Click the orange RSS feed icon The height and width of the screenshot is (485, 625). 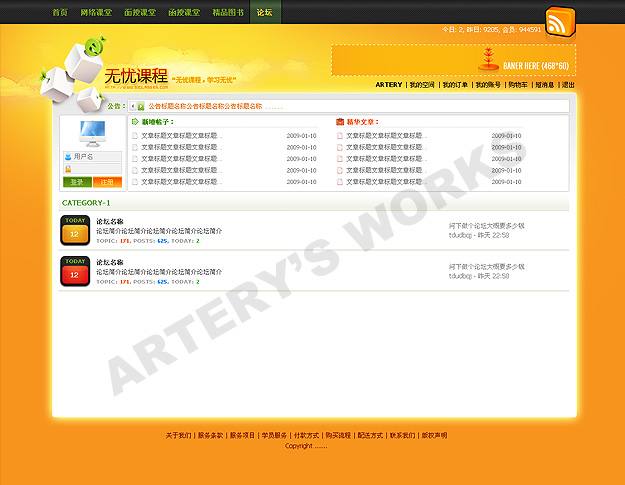(560, 21)
